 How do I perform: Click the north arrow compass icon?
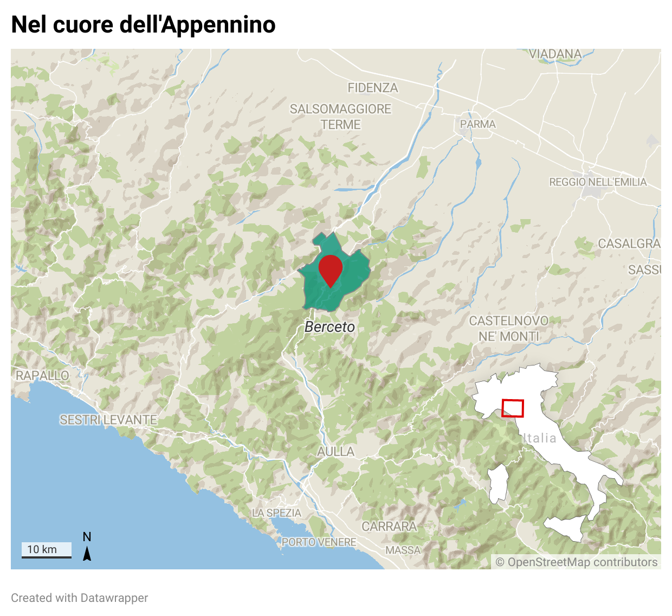pos(87,546)
